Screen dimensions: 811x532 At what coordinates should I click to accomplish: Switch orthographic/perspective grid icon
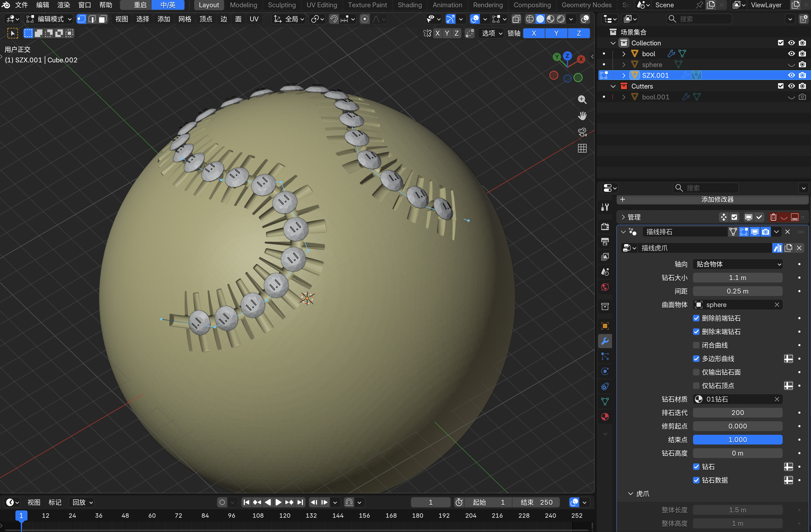coord(582,148)
